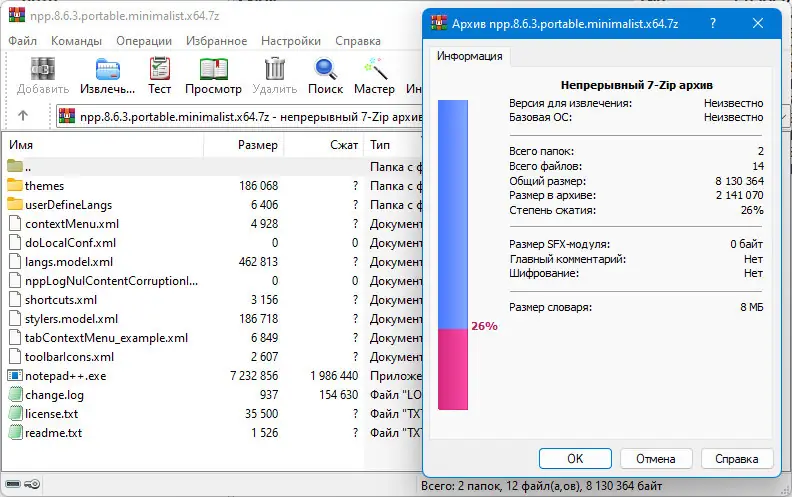Screen dimensions: 792x497
Task: Click packed size value 154 630
Action: (x=338, y=394)
